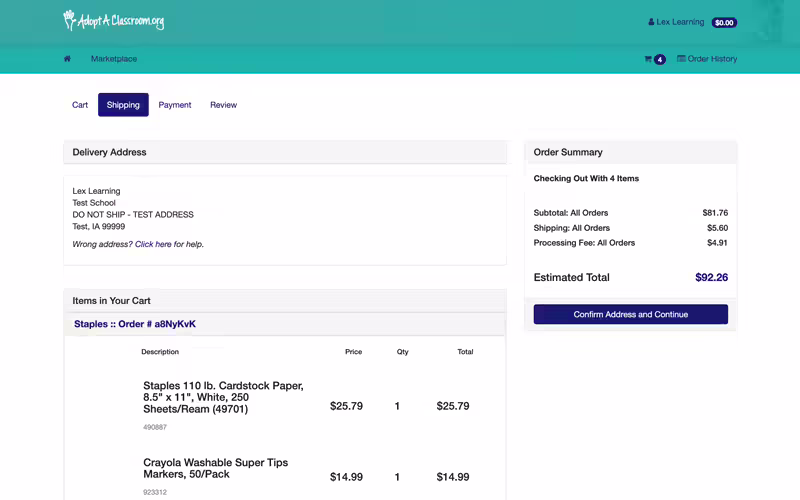Click the Subtotal $81.76 value
Screen dimensions: 800x500
pyautogui.click(x=715, y=213)
